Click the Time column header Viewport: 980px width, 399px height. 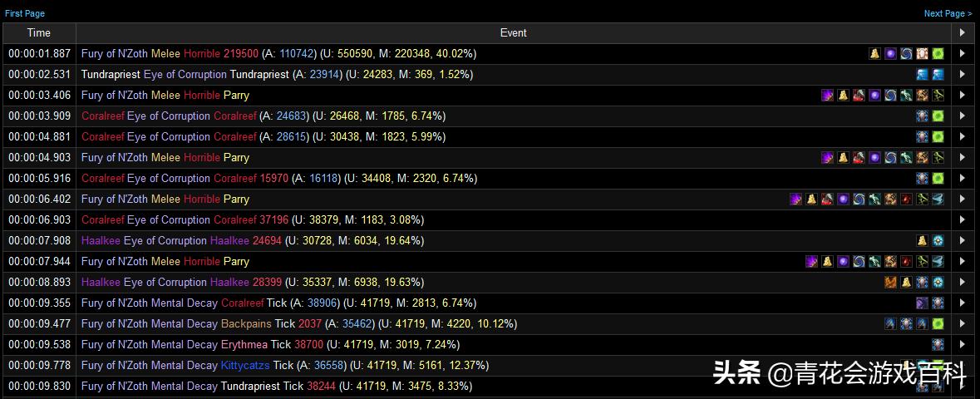tap(39, 32)
